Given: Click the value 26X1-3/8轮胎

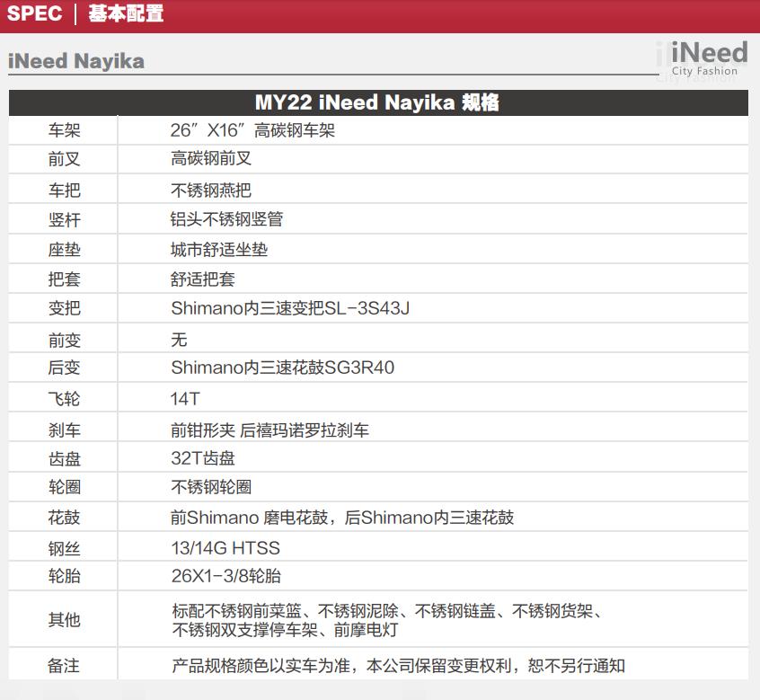Looking at the screenshot, I should (x=225, y=576).
